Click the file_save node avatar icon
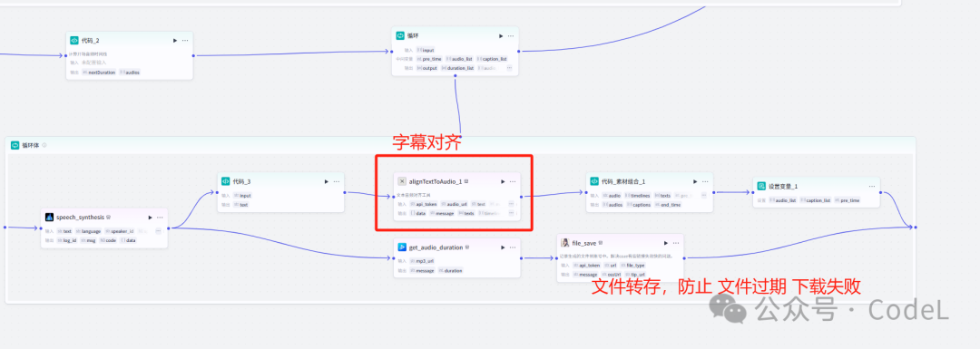 [x=565, y=243]
